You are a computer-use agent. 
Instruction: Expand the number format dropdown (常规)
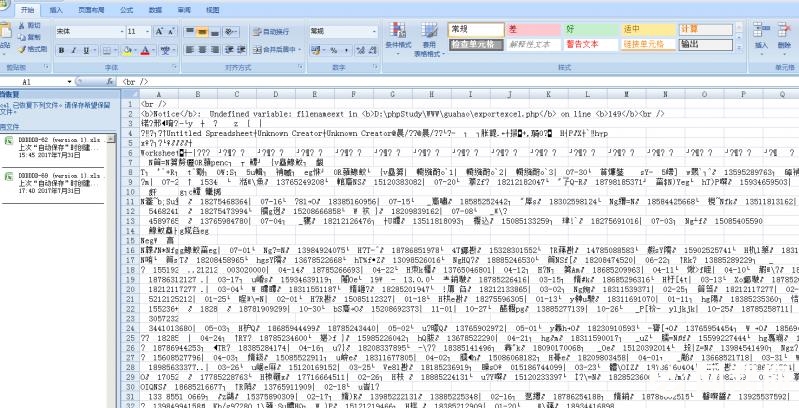coord(372,31)
